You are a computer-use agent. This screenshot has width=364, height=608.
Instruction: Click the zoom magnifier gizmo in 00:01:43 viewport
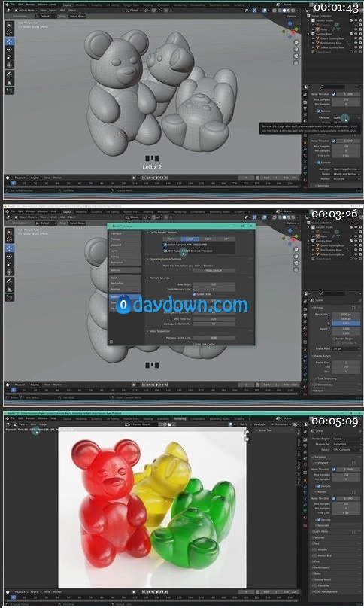(296, 43)
